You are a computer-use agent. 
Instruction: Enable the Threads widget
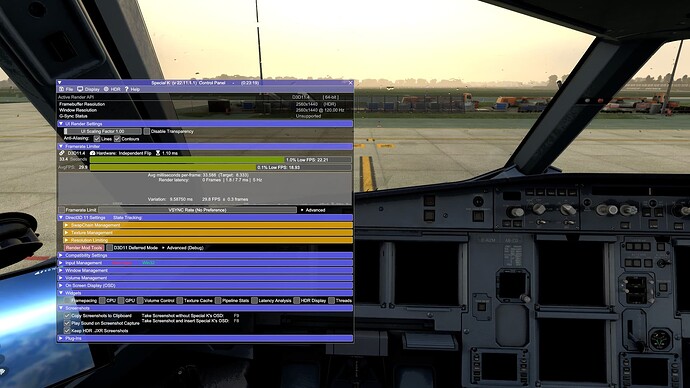point(331,301)
